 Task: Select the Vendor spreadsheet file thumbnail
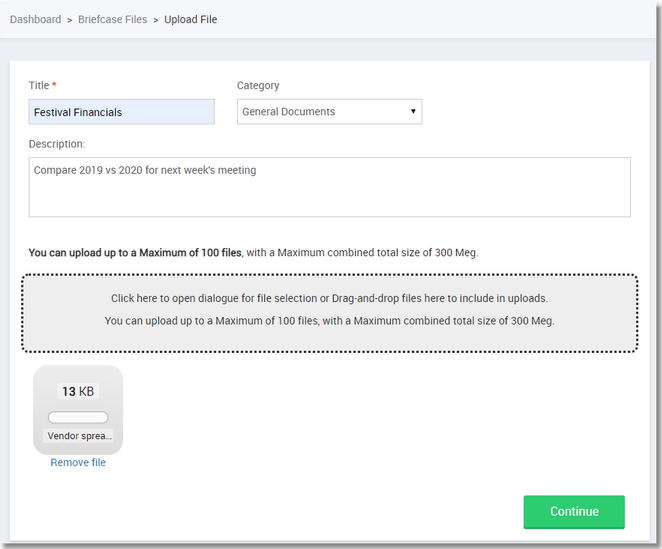(78, 410)
